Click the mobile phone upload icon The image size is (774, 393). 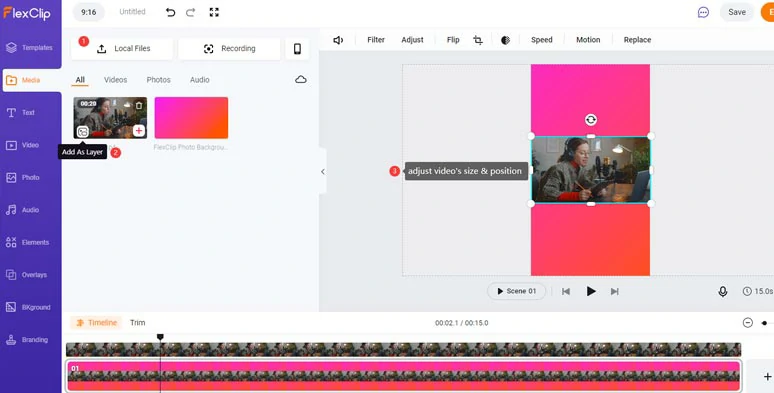click(x=298, y=48)
